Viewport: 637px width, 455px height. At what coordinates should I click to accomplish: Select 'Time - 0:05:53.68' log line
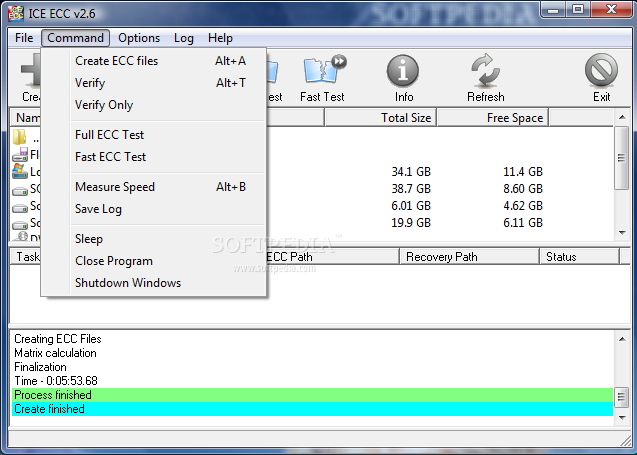pyautogui.click(x=312, y=381)
